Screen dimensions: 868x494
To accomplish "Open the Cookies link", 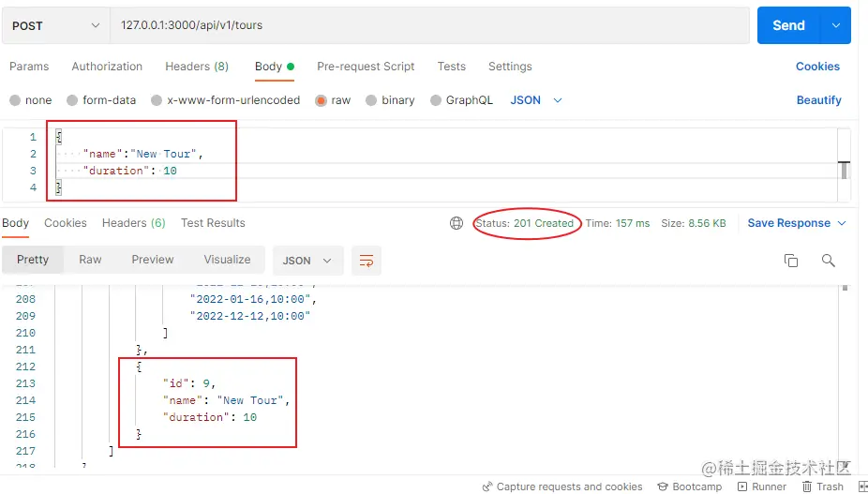I will coord(817,67).
